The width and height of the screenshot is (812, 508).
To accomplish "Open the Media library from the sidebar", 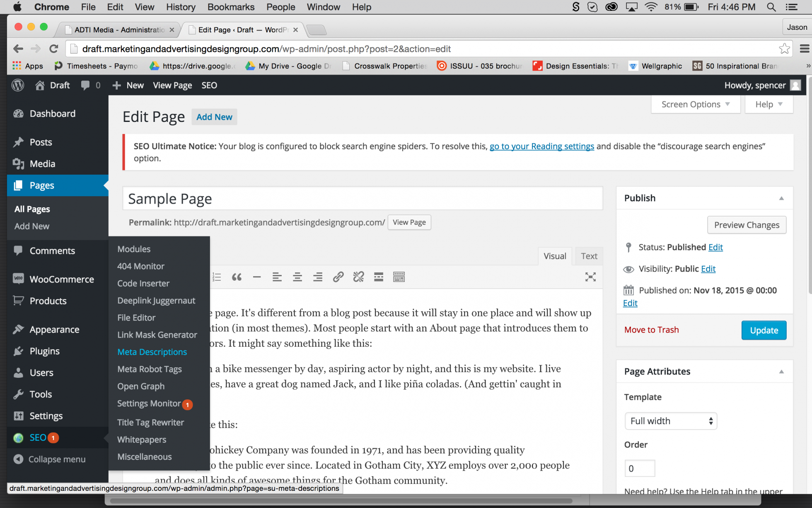I will [41, 163].
